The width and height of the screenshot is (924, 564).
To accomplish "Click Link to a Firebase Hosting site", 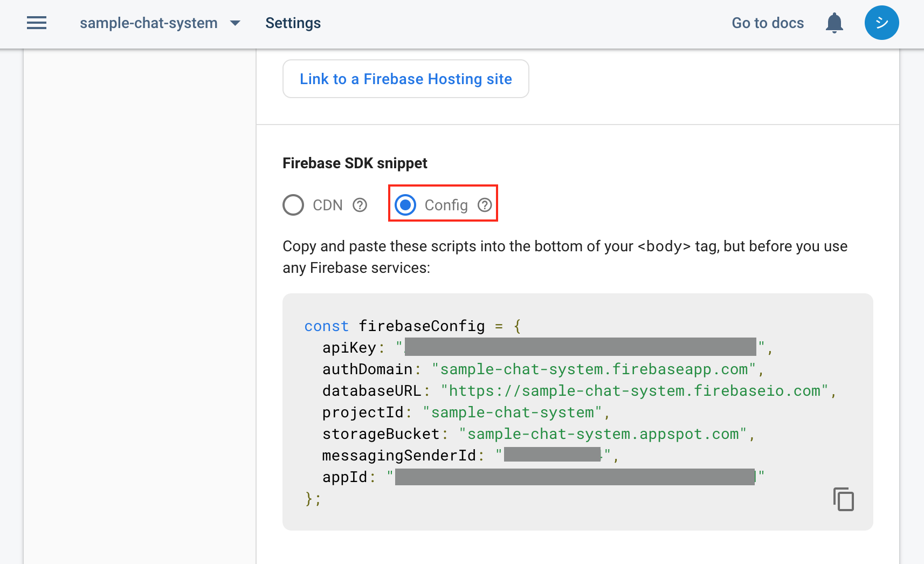I will pos(405,79).
